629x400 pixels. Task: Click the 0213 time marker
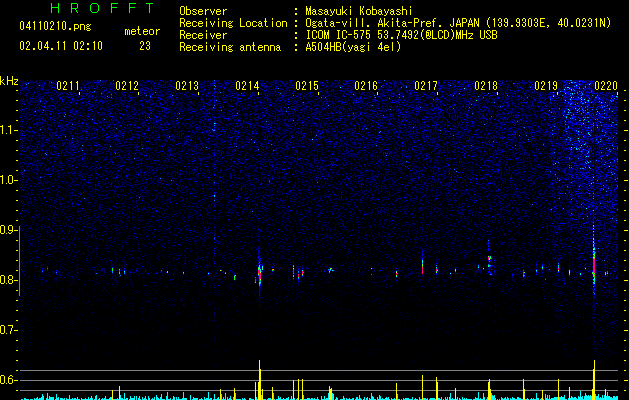point(187,86)
